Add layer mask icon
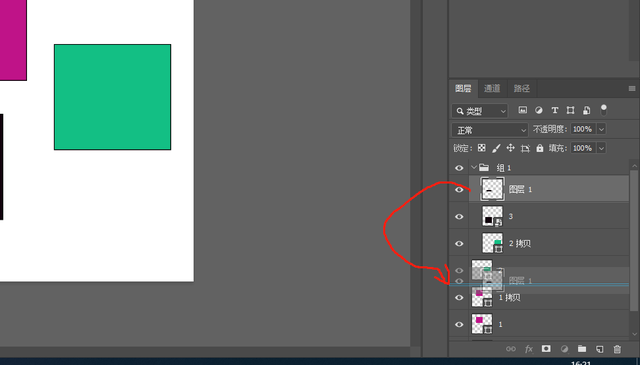This screenshot has width=640, height=365. coord(546,349)
